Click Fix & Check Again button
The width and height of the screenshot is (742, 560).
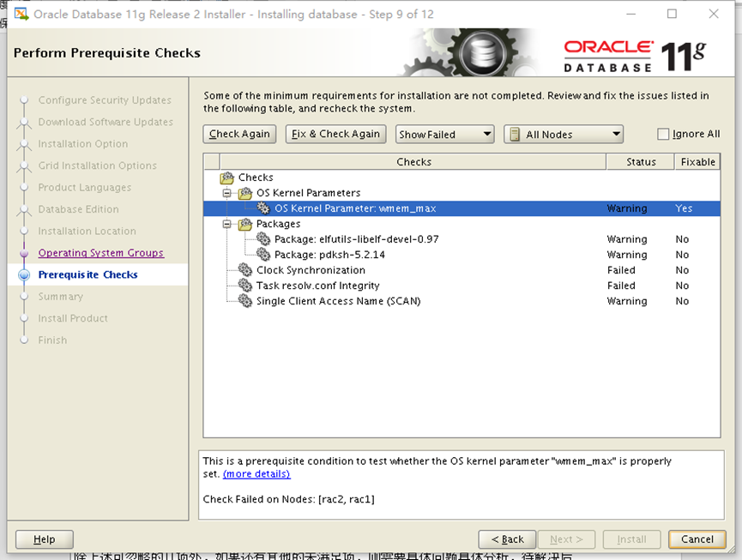(335, 135)
